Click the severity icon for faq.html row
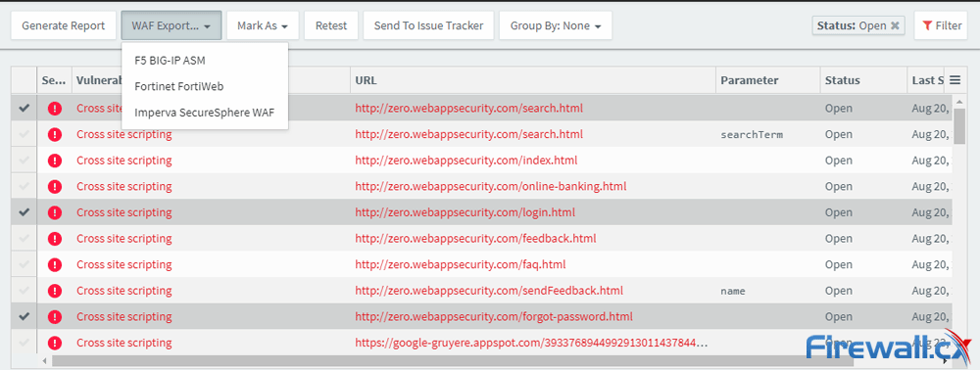The width and height of the screenshot is (980, 370). [x=55, y=264]
